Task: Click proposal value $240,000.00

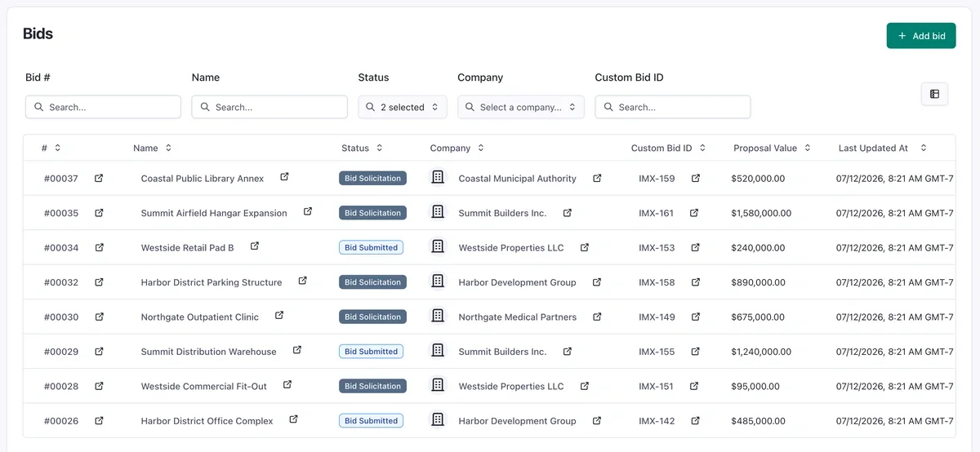Action: tap(758, 248)
